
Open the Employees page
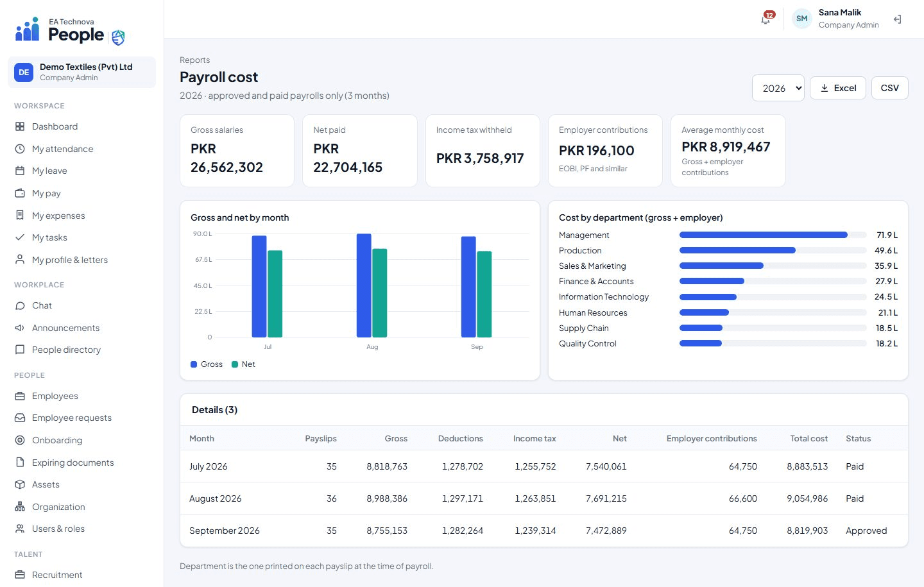[81, 396]
